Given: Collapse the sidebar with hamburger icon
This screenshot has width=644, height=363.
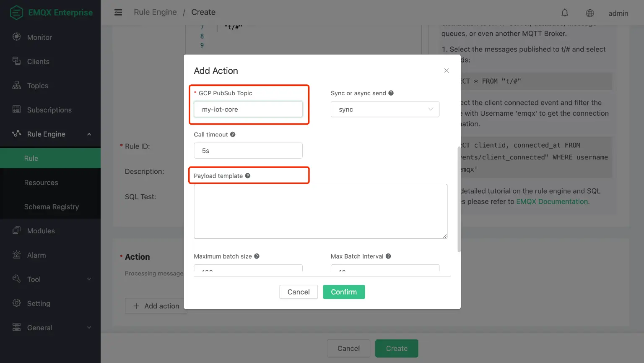Looking at the screenshot, I should point(118,12).
